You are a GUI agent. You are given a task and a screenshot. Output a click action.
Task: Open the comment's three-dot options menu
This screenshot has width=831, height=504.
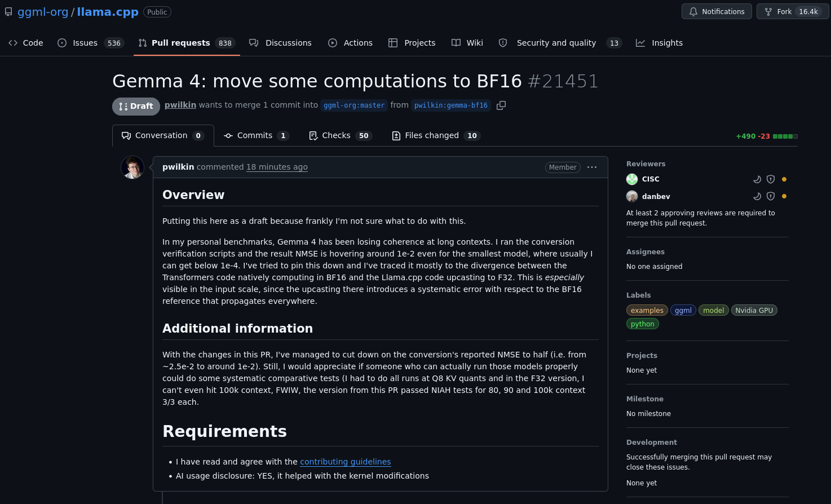coord(592,167)
